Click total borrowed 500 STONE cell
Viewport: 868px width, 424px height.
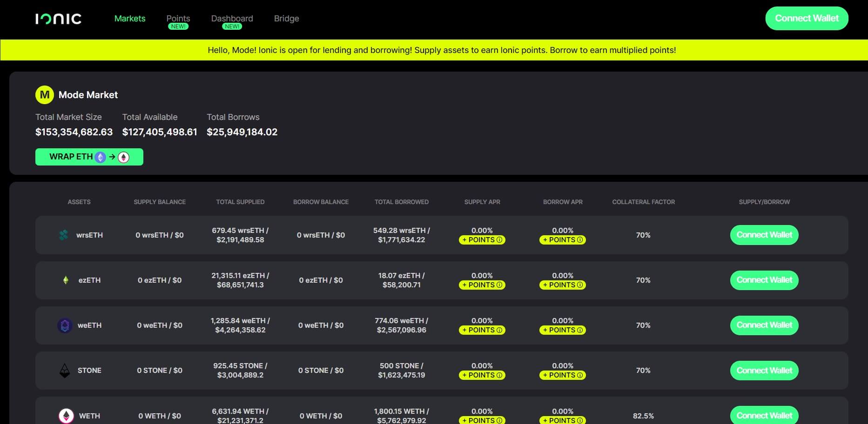tap(402, 371)
